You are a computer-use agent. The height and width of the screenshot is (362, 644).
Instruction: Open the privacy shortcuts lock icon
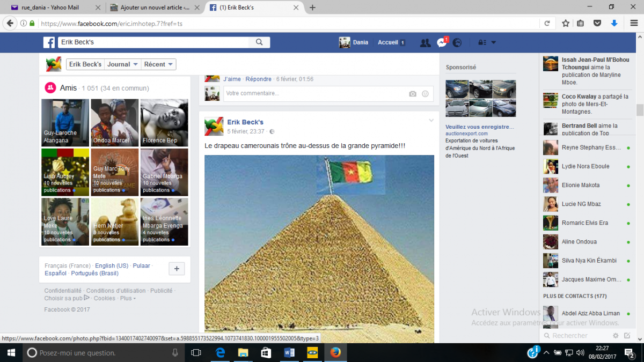pos(482,43)
